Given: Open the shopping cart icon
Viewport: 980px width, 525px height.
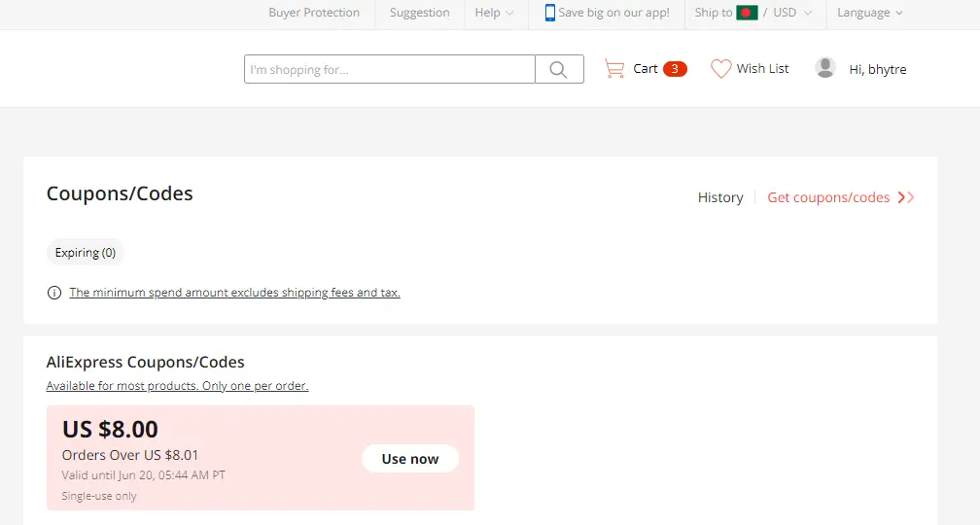Looking at the screenshot, I should click(x=614, y=69).
